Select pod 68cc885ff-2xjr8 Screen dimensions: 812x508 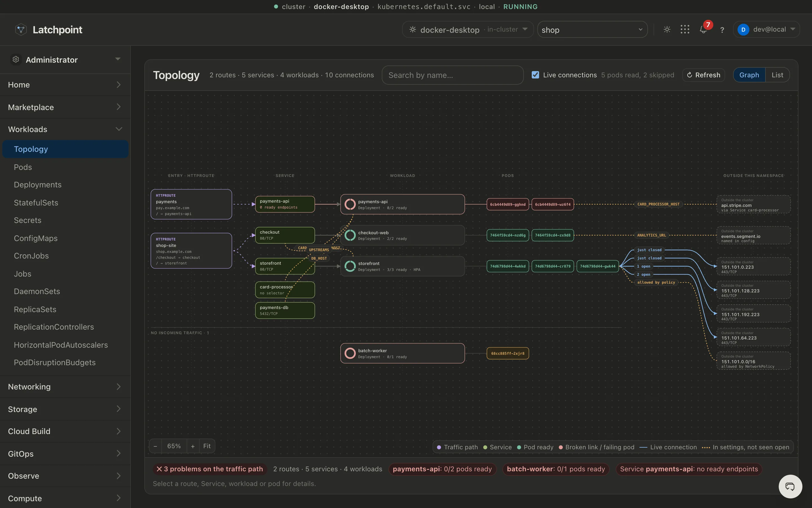[508, 353]
